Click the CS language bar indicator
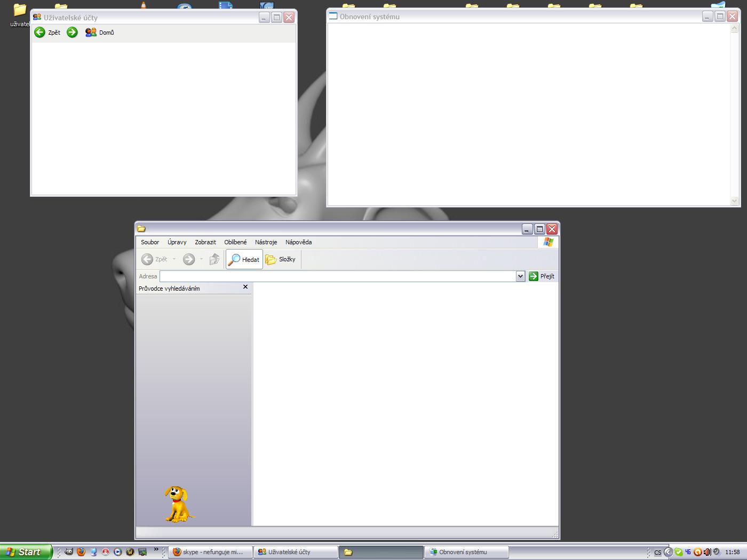The image size is (747, 560). (657, 553)
